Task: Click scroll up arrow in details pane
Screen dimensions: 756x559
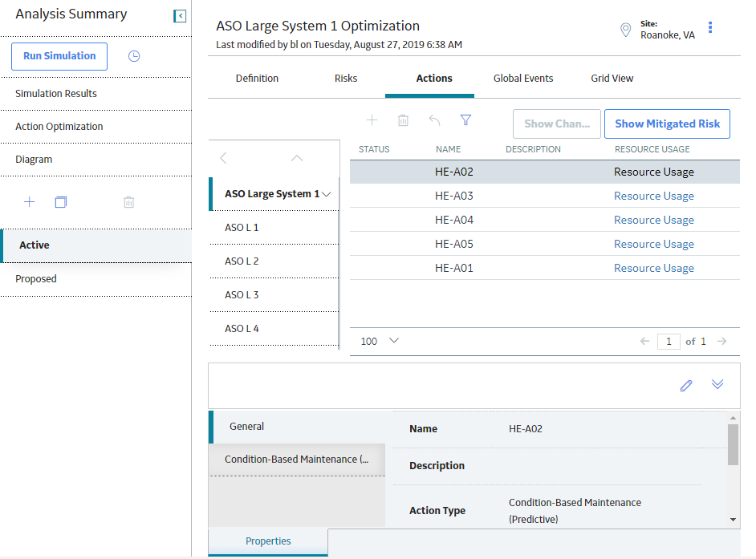Action: (x=733, y=418)
